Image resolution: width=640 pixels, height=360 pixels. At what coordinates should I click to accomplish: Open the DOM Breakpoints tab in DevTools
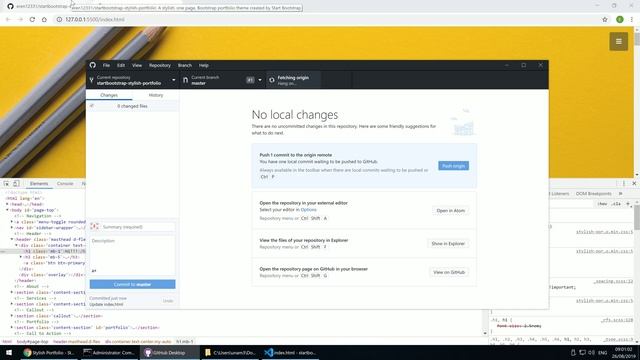593,193
